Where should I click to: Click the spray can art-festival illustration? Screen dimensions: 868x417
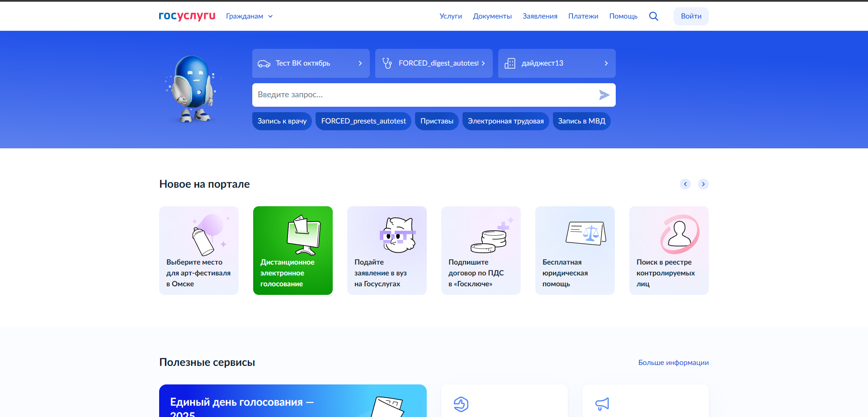pyautogui.click(x=211, y=235)
